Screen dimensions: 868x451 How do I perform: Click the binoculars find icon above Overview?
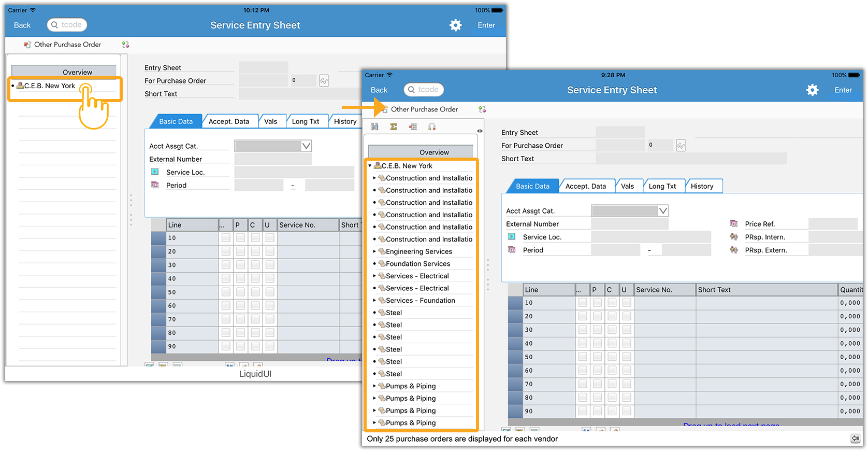coord(374,126)
